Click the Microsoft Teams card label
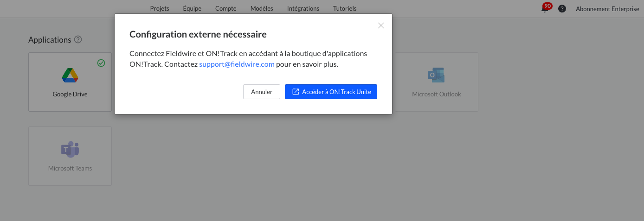This screenshot has height=221, width=644. (70, 168)
